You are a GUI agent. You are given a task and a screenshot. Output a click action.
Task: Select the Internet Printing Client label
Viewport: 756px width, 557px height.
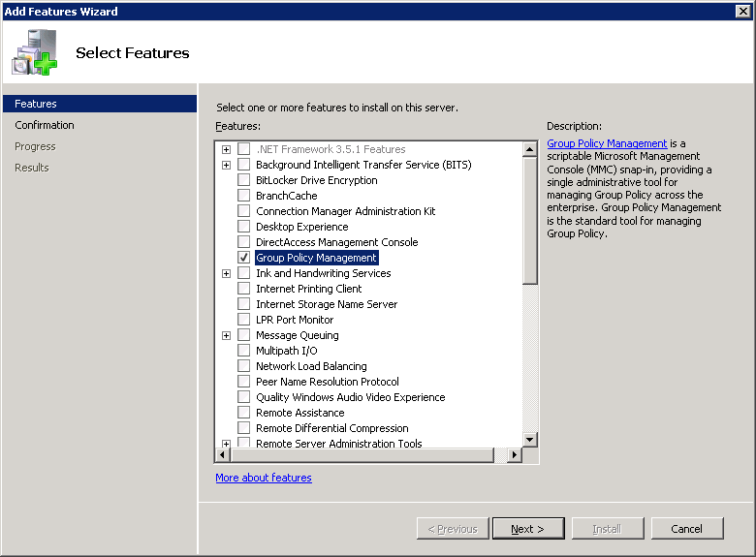click(x=308, y=289)
